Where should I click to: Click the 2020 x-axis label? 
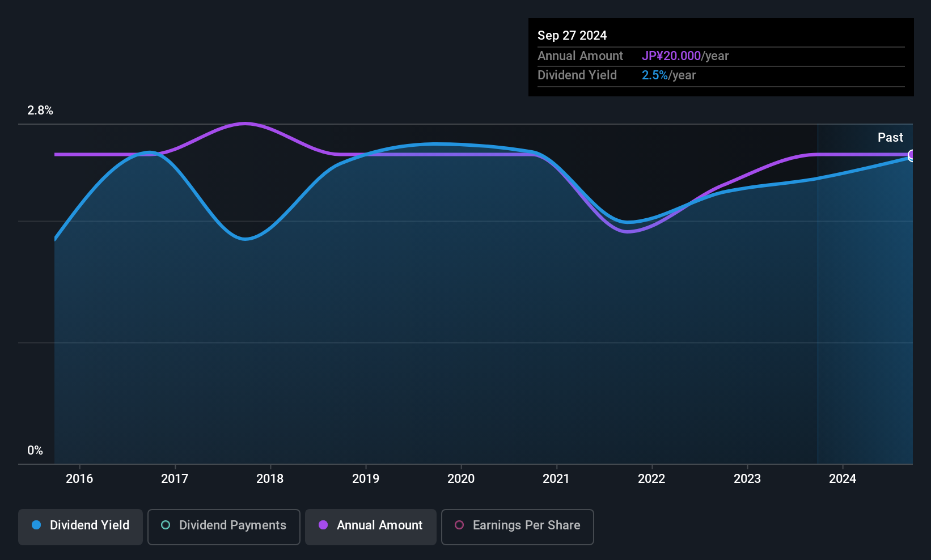461,478
